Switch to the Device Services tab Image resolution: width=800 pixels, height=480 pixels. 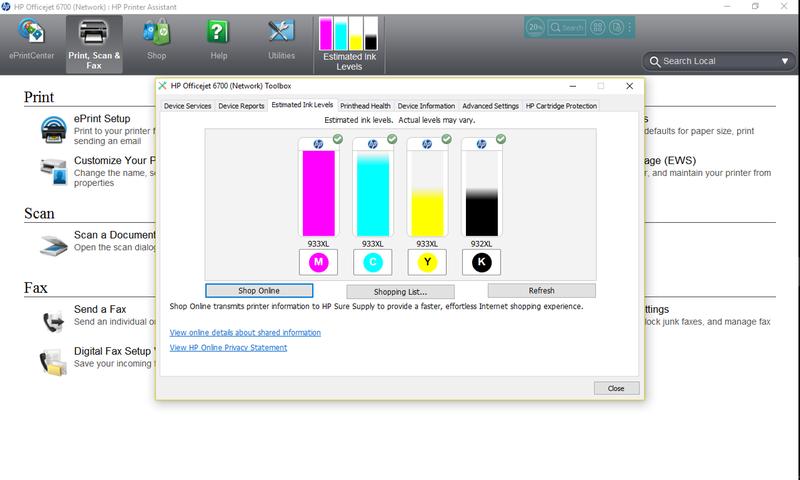click(x=187, y=106)
